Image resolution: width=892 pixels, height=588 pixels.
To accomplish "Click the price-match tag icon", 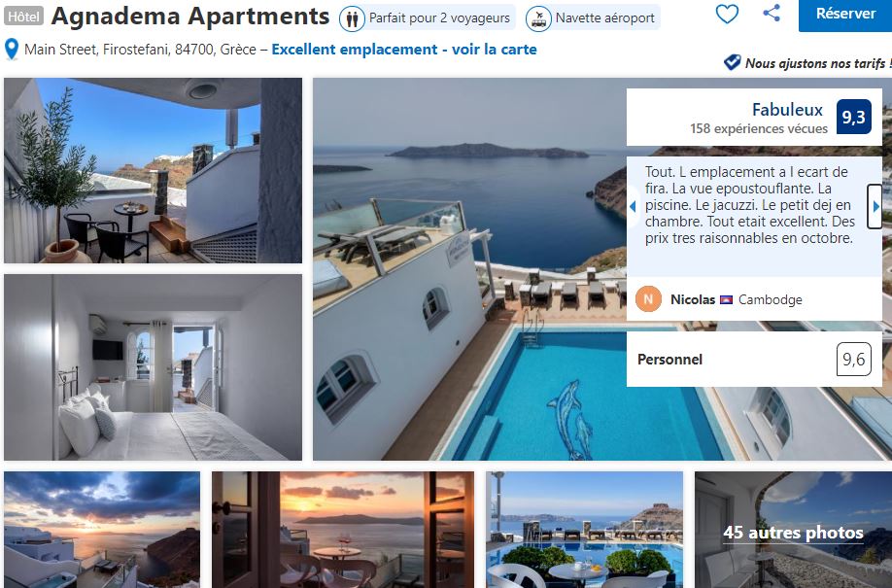I will coord(732,62).
